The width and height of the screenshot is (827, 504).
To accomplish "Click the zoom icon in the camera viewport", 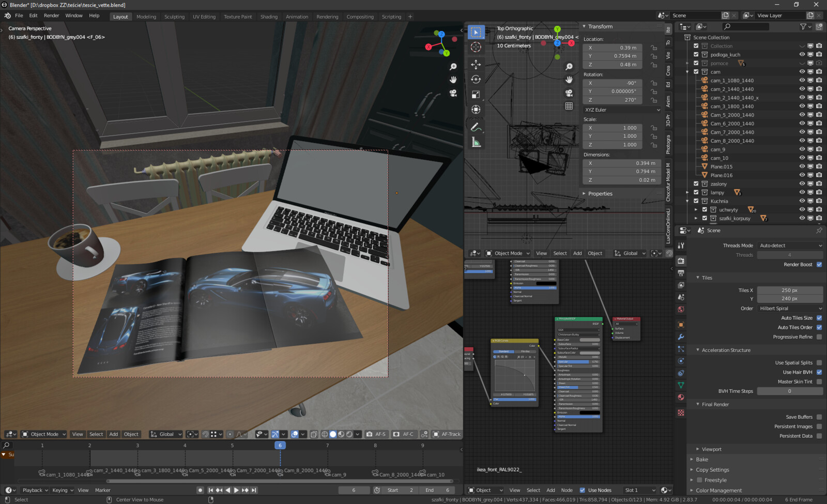I will [453, 67].
